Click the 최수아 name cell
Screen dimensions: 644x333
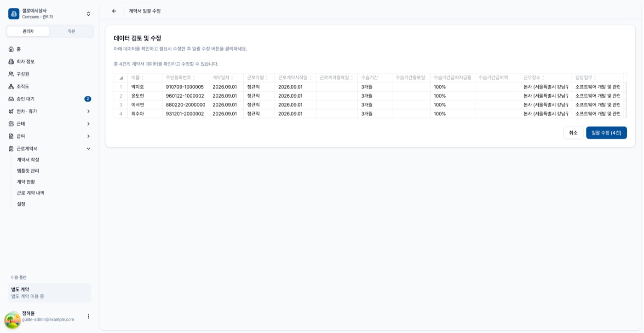click(145, 114)
